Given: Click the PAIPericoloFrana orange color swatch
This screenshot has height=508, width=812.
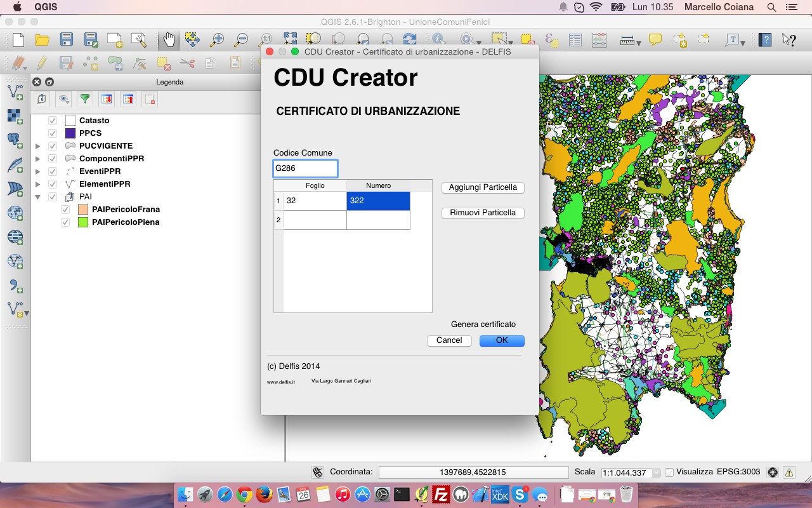Looking at the screenshot, I should point(83,210).
